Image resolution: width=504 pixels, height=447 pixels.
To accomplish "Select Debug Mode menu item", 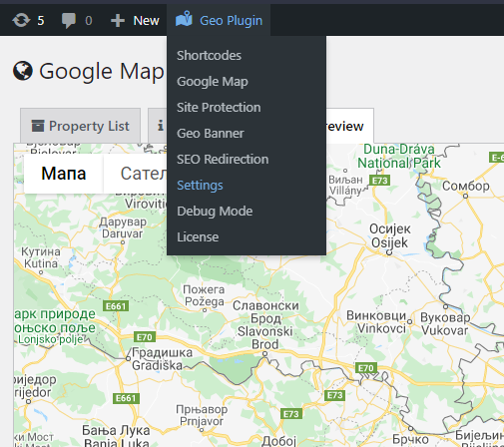I will pos(215,212).
